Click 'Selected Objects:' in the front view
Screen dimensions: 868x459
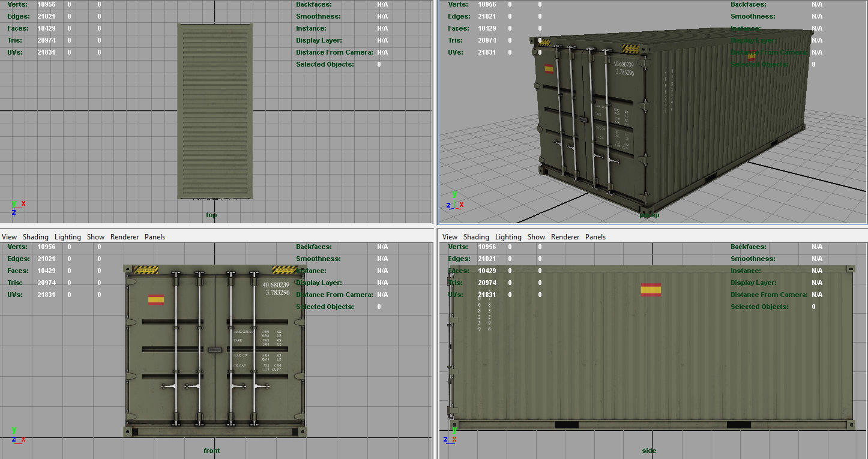(x=325, y=307)
